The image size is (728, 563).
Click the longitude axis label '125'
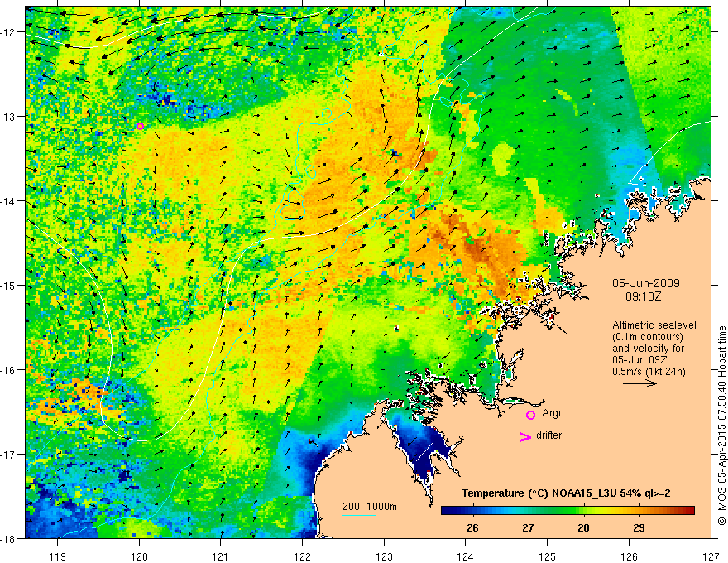click(547, 556)
